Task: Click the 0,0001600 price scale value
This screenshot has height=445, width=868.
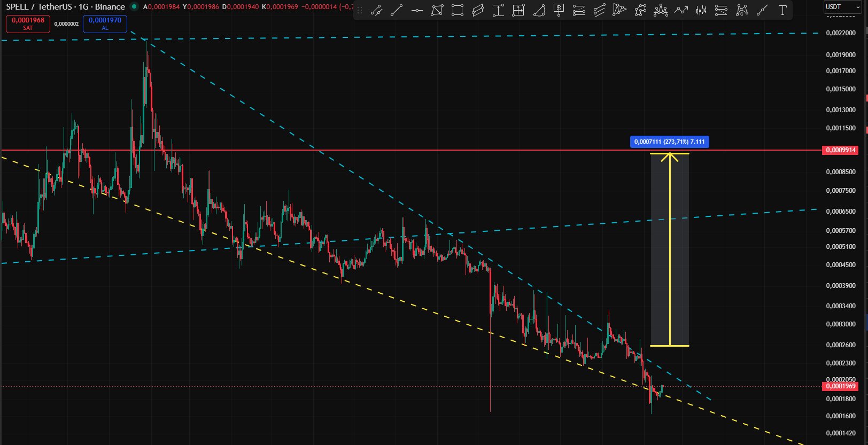Action: [841, 416]
